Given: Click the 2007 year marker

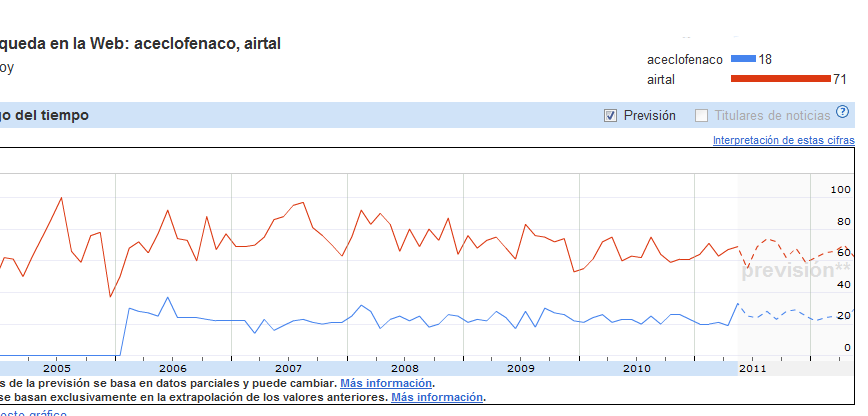Looking at the screenshot, I should (289, 368).
